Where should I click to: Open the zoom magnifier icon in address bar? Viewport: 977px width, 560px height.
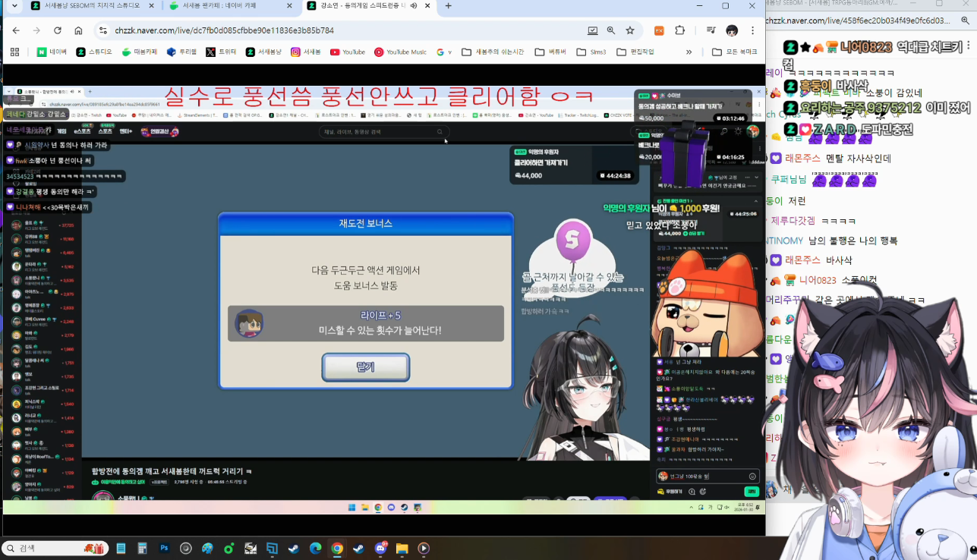click(611, 30)
